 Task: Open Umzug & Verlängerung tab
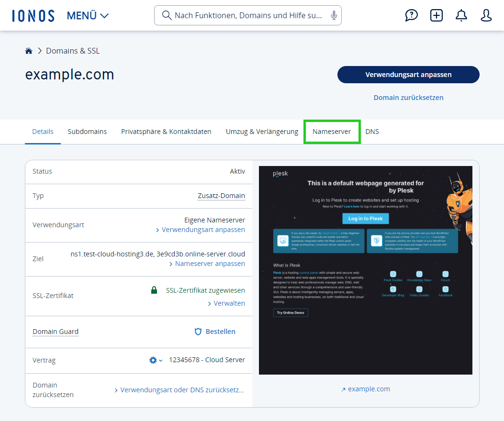[x=262, y=132]
